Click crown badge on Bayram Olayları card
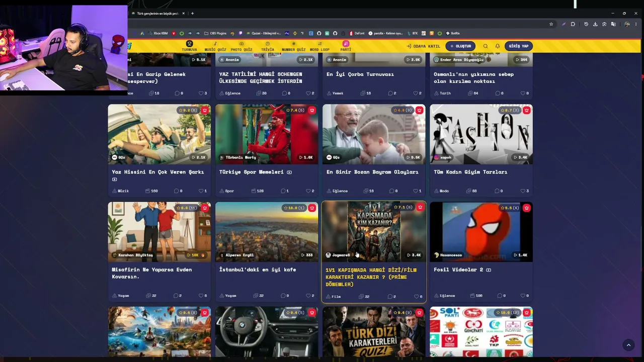The image size is (644, 362). [x=419, y=110]
